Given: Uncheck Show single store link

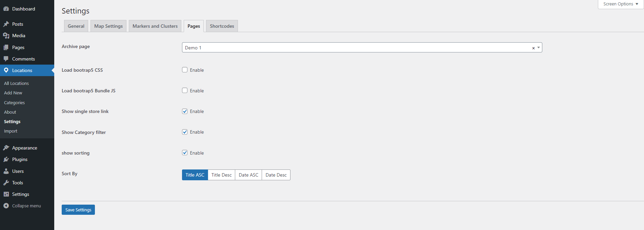Looking at the screenshot, I should (185, 111).
